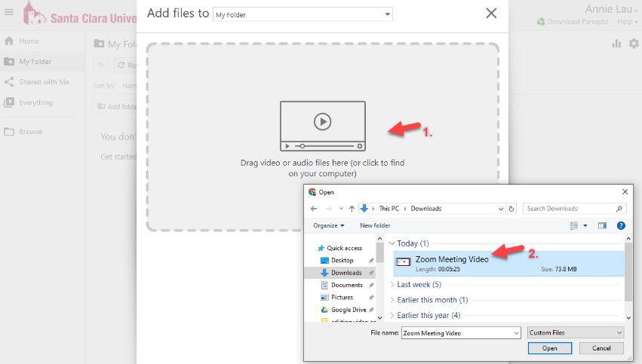Click the back arrow in Open dialog
642x364 pixels.
(314, 209)
